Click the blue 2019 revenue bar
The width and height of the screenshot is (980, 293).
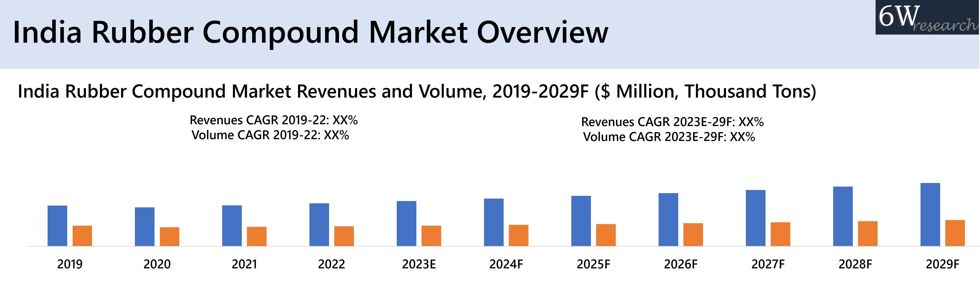click(58, 225)
